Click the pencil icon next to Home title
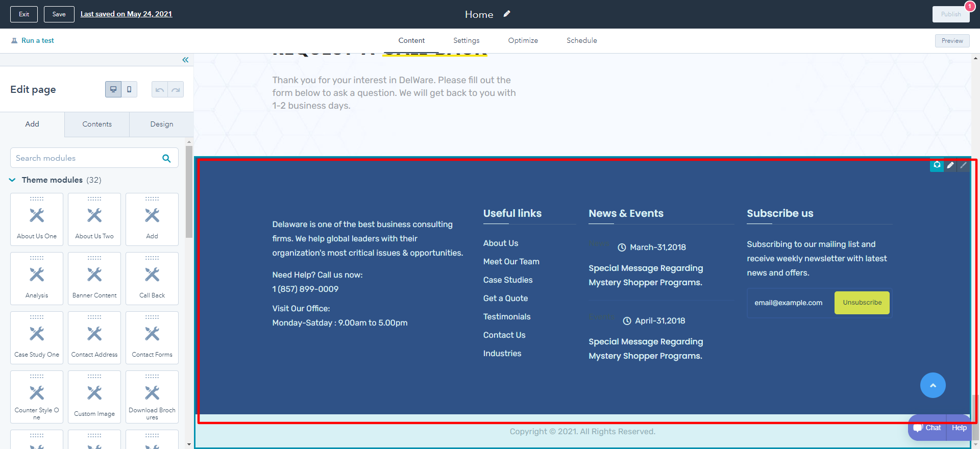Screen dimensions: 980x449 coord(506,14)
